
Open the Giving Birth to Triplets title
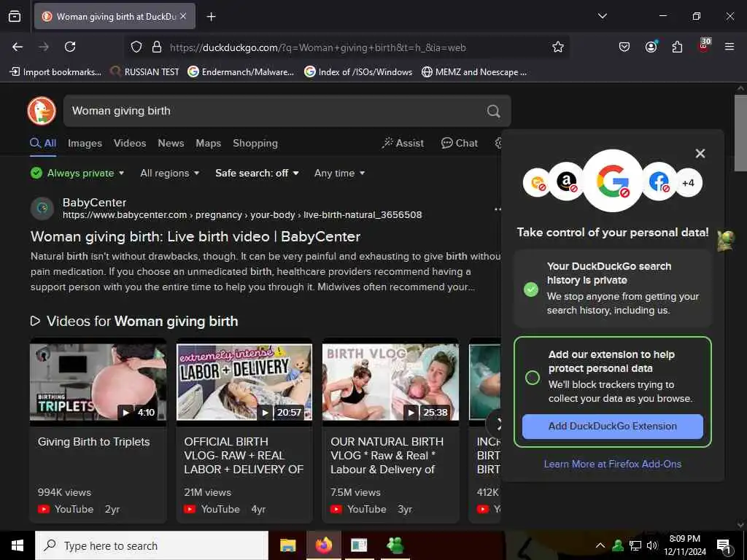pos(93,442)
